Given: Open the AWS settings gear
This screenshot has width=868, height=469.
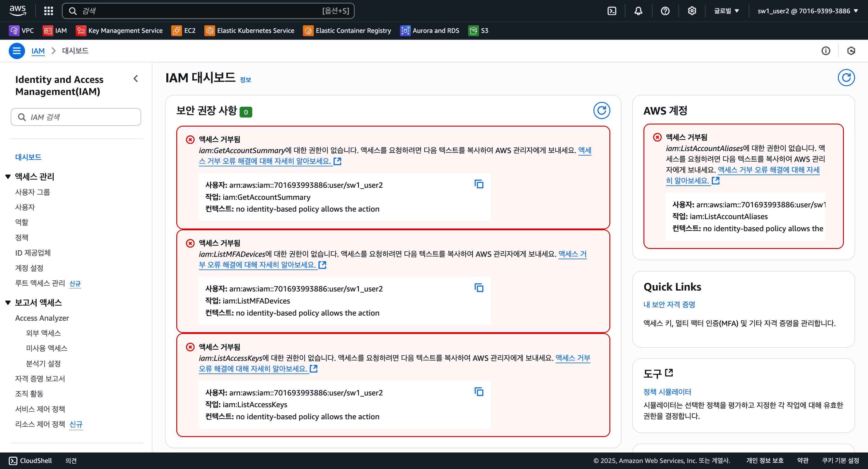Looking at the screenshot, I should click(x=692, y=11).
